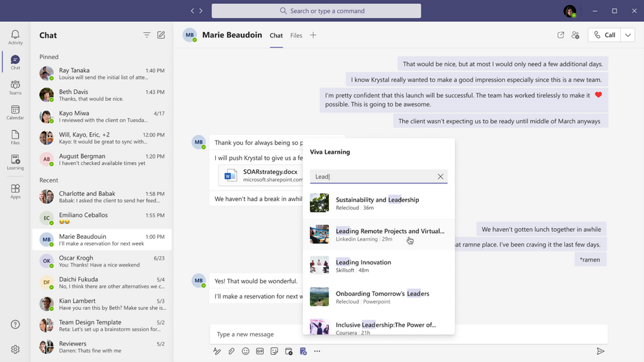Call Marie Beaudoin with Call button
644x362 pixels.
[604, 35]
